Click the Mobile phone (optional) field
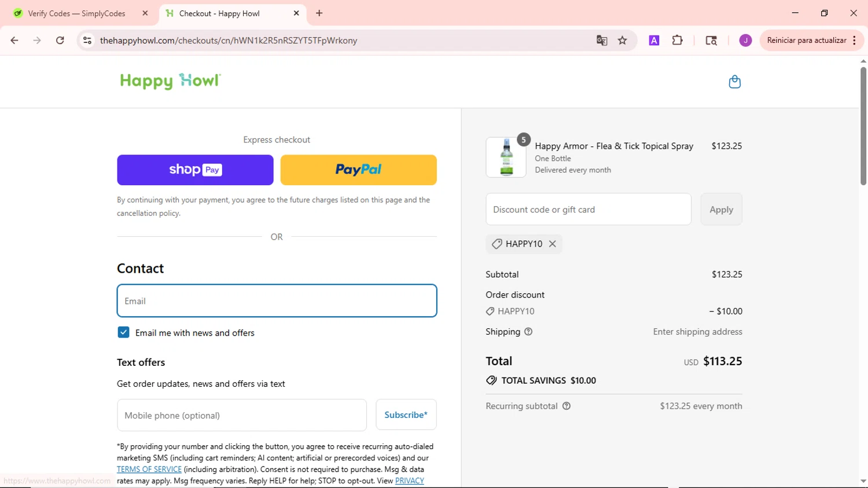The image size is (868, 488). point(242,415)
